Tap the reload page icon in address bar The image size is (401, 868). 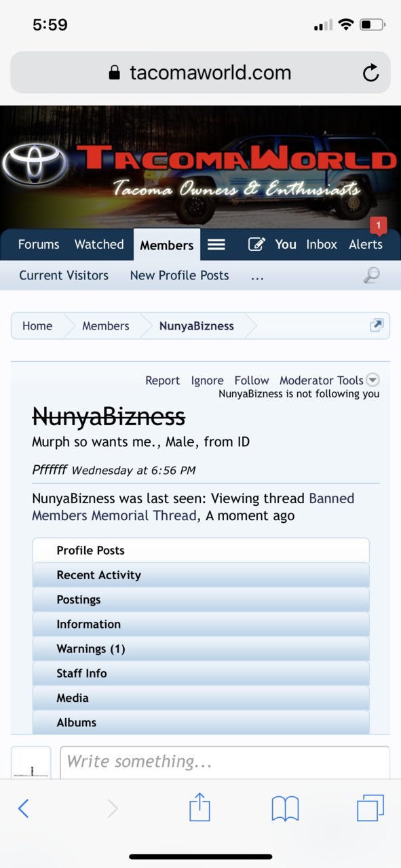[x=370, y=73]
